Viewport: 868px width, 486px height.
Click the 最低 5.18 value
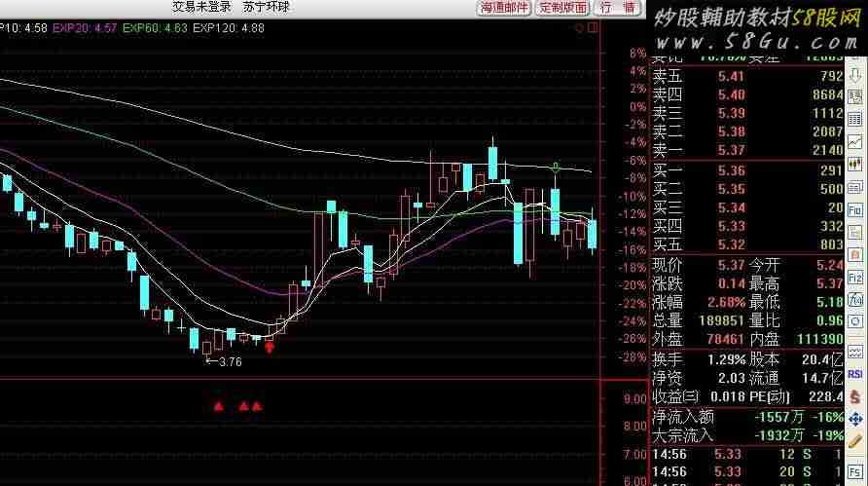830,303
